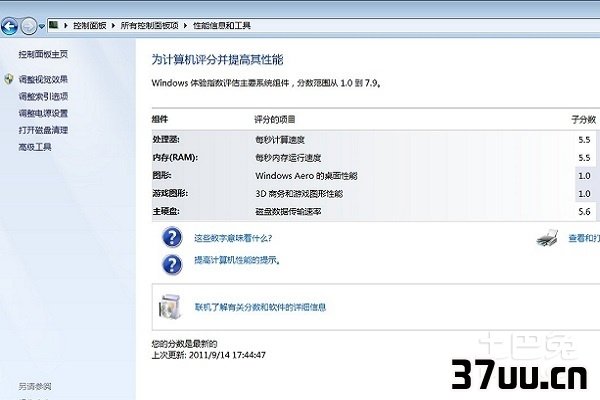Click the 子分数 column header
Image resolution: width=600 pixels, height=400 pixels.
pyautogui.click(x=584, y=120)
